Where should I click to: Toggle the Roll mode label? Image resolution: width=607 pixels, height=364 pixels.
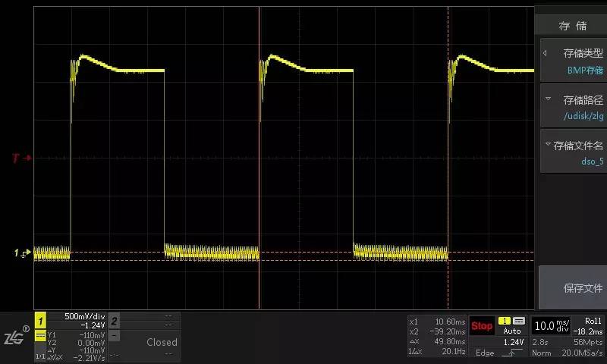[593, 321]
